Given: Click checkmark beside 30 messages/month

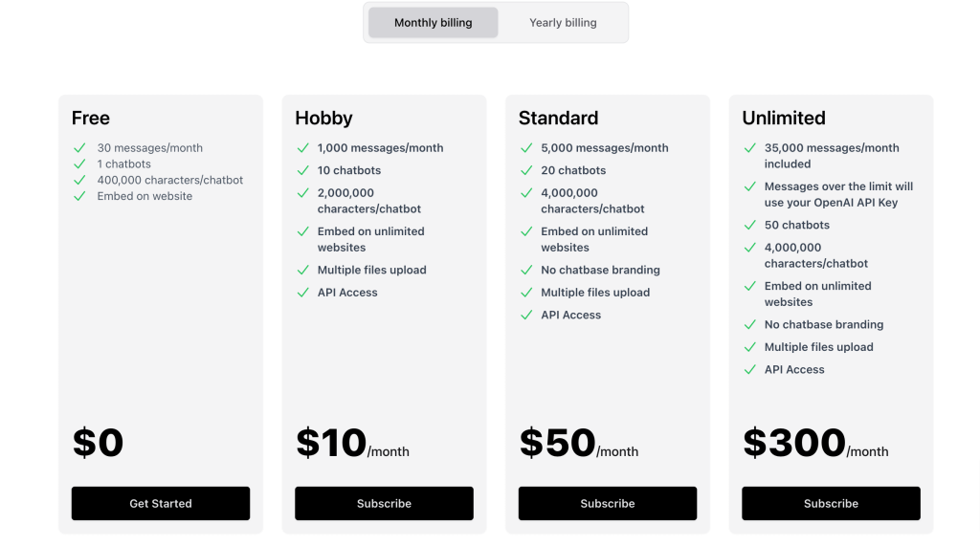Looking at the screenshot, I should click(x=79, y=148).
